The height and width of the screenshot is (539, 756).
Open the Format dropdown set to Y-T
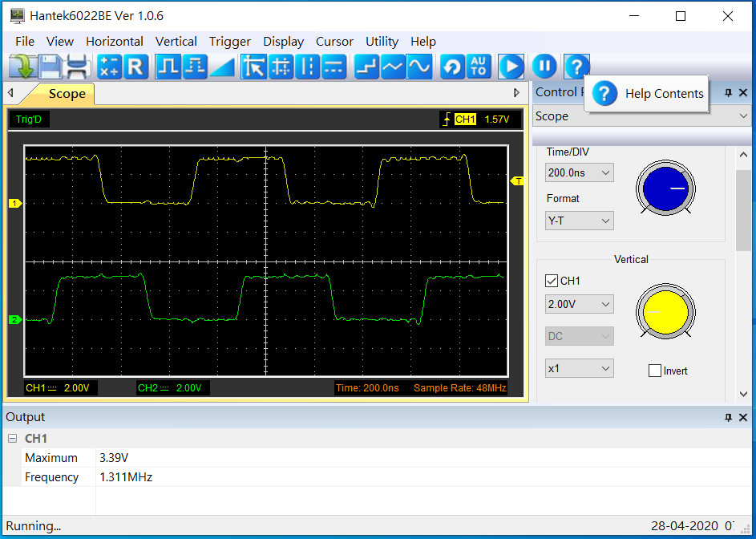(579, 221)
